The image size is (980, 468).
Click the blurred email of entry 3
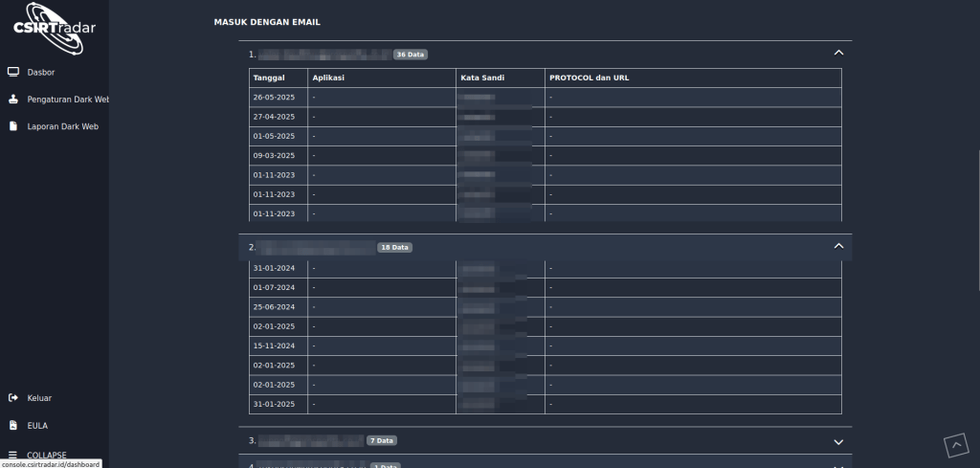coord(311,440)
